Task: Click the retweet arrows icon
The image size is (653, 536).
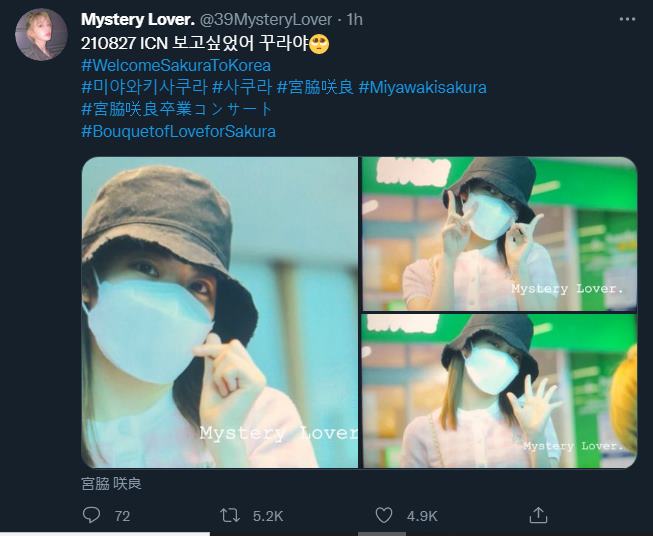Action: tap(230, 516)
